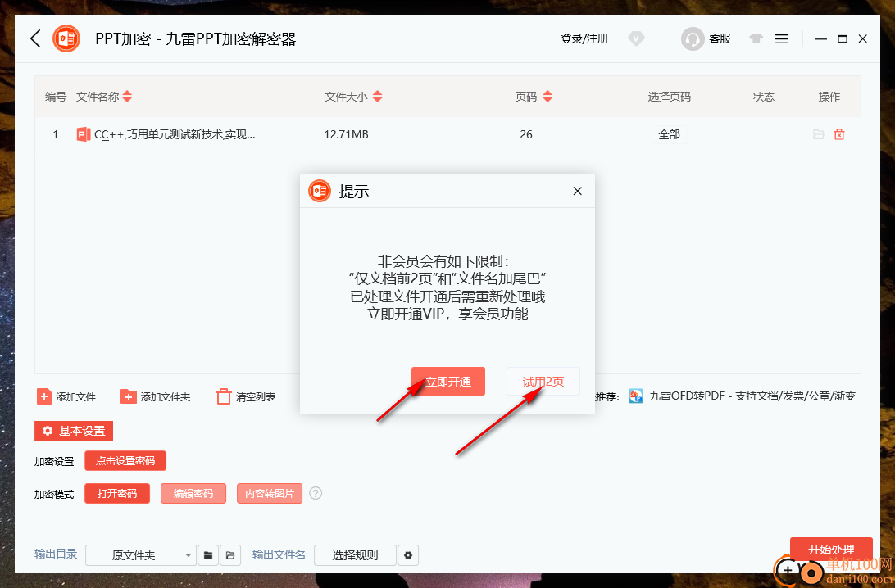Image resolution: width=895 pixels, height=588 pixels.
Task: Click 立即开通 button in dialog
Action: coord(448,382)
